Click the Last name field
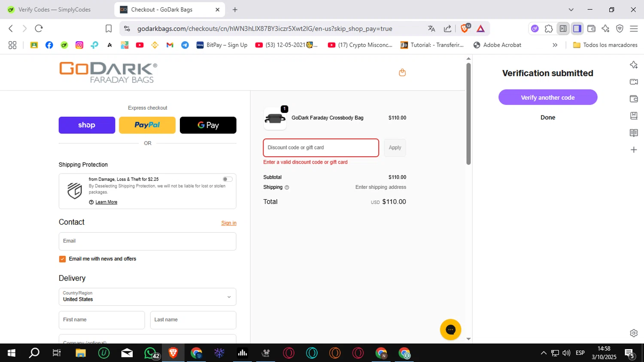Viewport: 644px width, 362px height. point(193,320)
